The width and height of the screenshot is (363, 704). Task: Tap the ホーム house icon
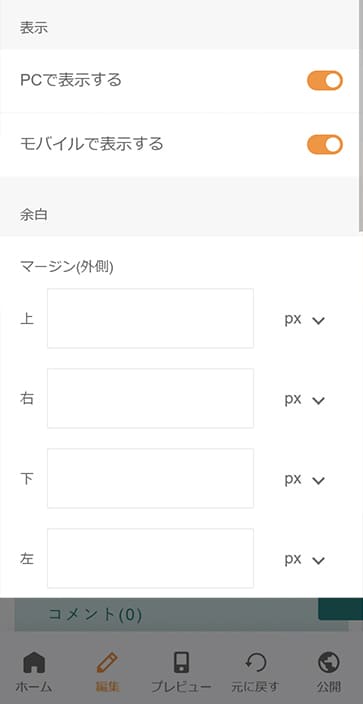point(34,663)
